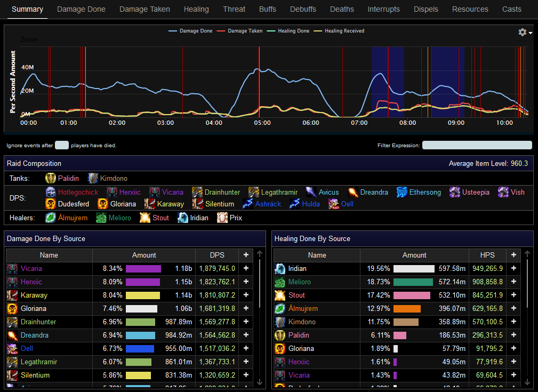Click Avicus's class icon in Raid Composition
This screenshot has width=538, height=392.
point(311,192)
